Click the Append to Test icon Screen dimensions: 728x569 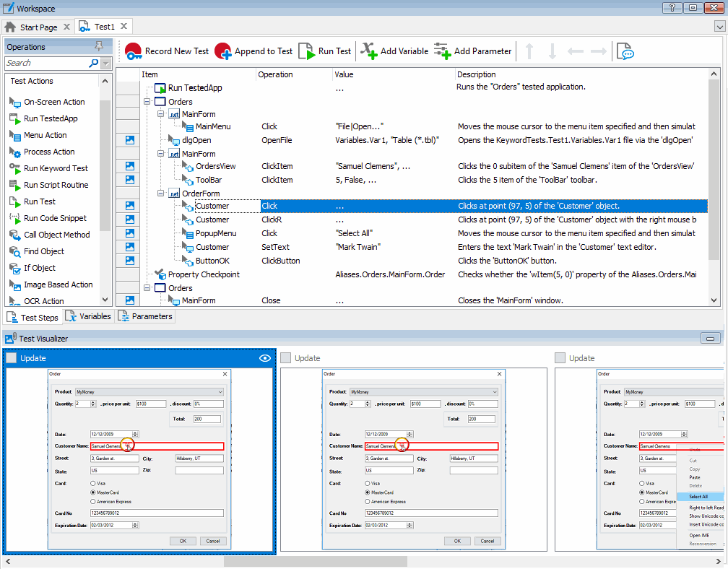(x=223, y=51)
